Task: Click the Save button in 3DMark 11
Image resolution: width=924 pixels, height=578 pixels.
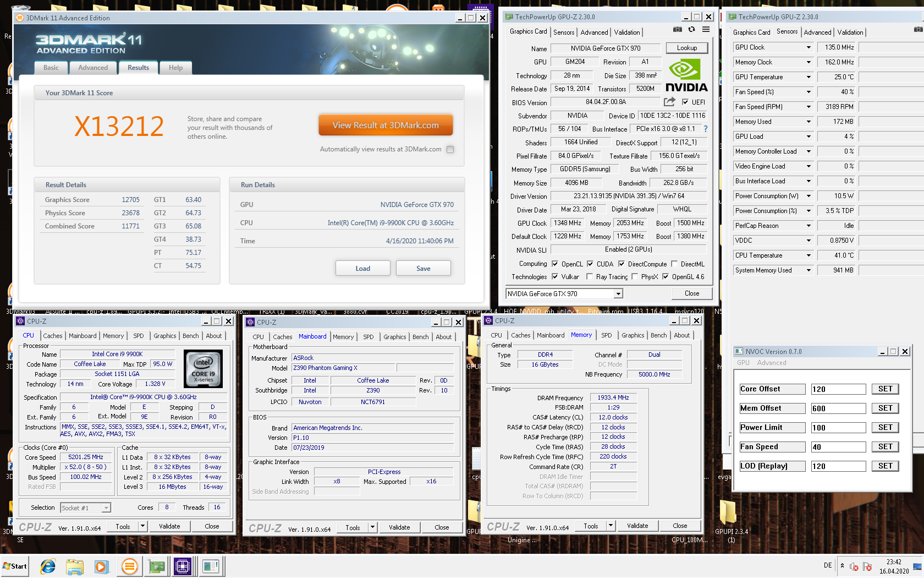Action: click(424, 269)
